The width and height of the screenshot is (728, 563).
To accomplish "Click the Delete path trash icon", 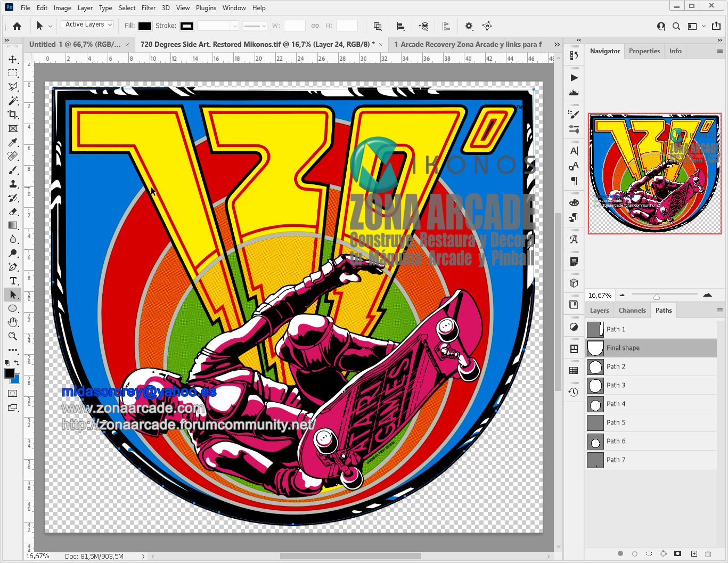I will [708, 554].
